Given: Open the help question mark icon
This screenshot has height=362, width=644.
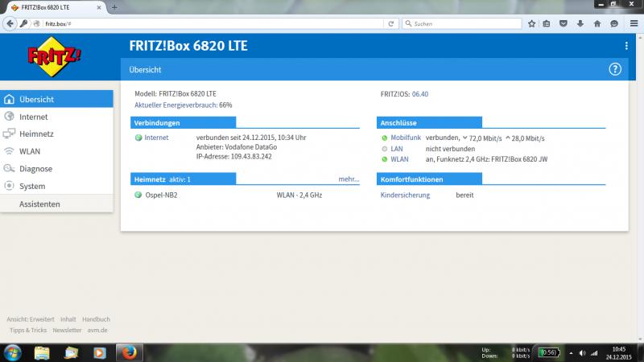Looking at the screenshot, I should click(615, 69).
